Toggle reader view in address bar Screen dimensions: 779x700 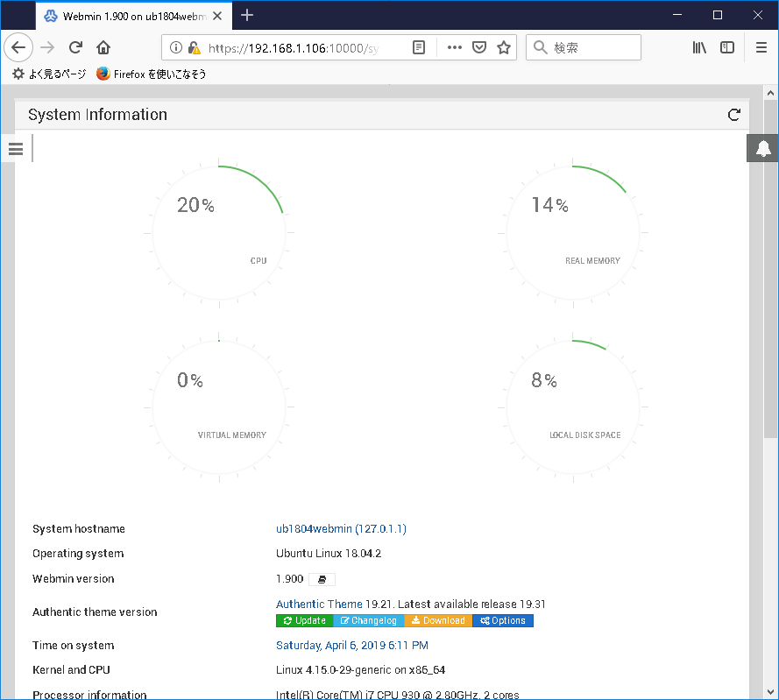(x=419, y=47)
